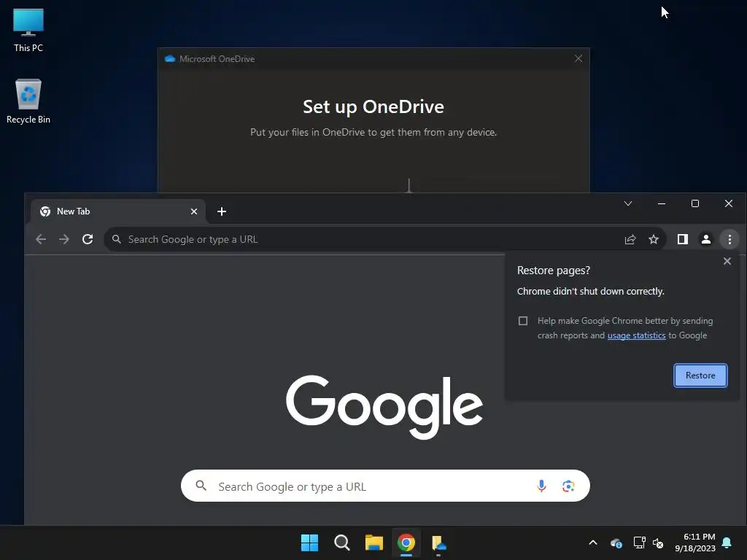Viewport: 747px width, 560px height.
Task: Click the OneDrive tray cloud icon
Action: tap(616, 542)
